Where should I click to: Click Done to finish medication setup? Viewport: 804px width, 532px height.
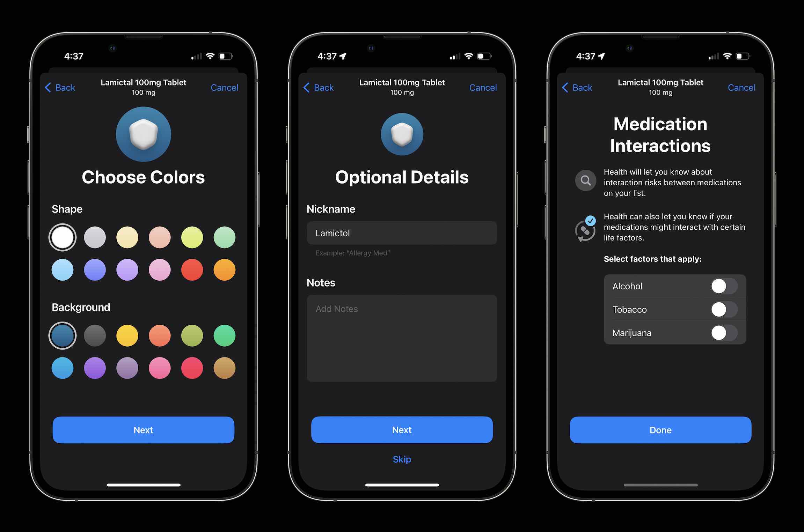click(660, 429)
